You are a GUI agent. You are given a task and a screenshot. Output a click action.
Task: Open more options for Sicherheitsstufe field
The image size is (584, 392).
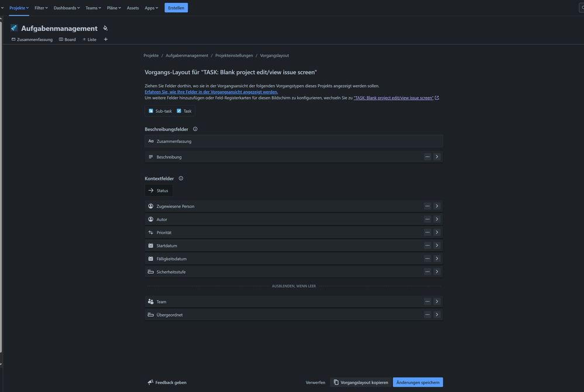click(x=427, y=271)
